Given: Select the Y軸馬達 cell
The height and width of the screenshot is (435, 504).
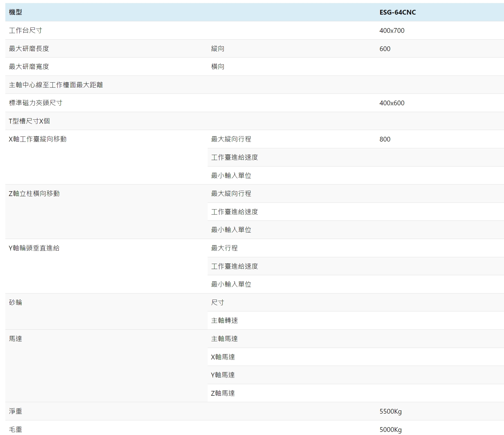Looking at the screenshot, I should tap(223, 375).
